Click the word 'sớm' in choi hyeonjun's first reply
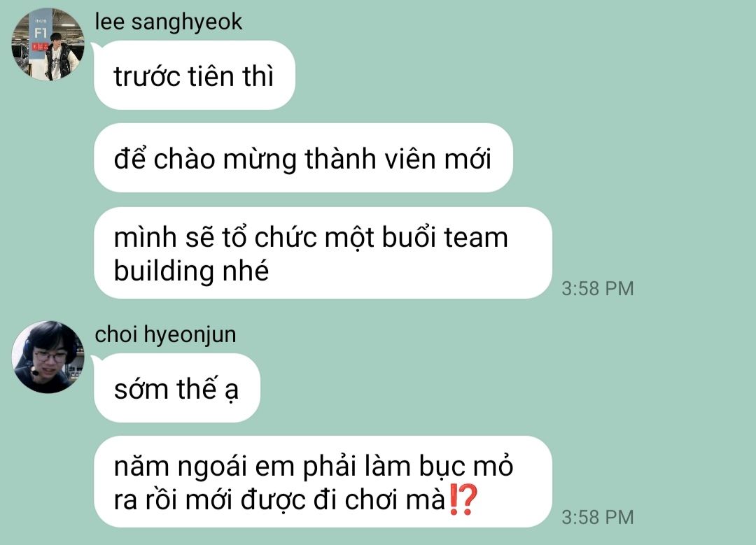This screenshot has height=545, width=756. point(141,388)
